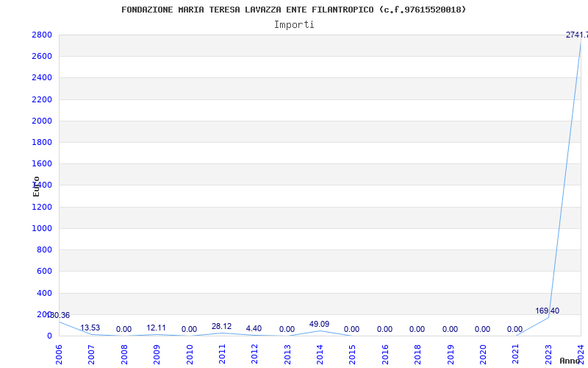Screen dimensions: 588x368
Task: Click the 12.11 data label for 2009
Action: (156, 328)
